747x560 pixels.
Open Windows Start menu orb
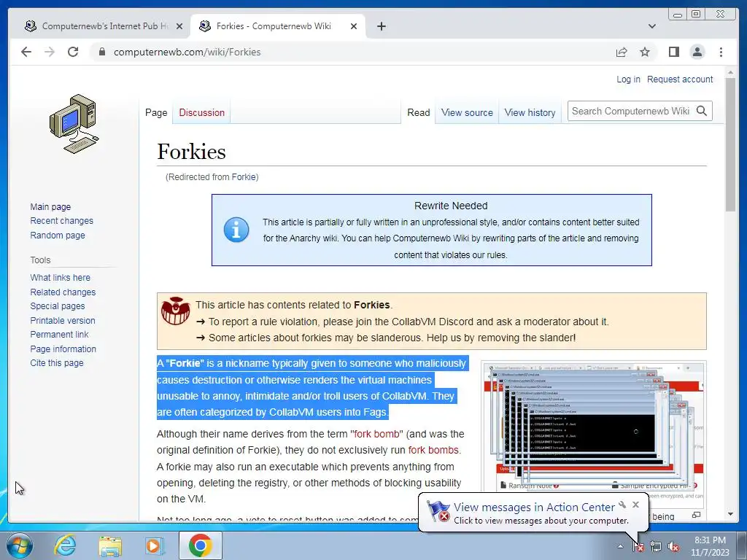[x=20, y=545]
